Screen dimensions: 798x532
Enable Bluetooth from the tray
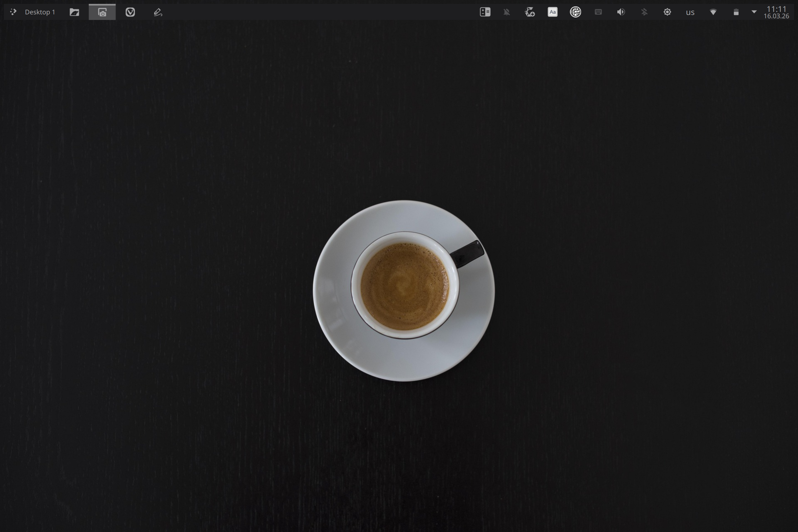[x=644, y=12]
